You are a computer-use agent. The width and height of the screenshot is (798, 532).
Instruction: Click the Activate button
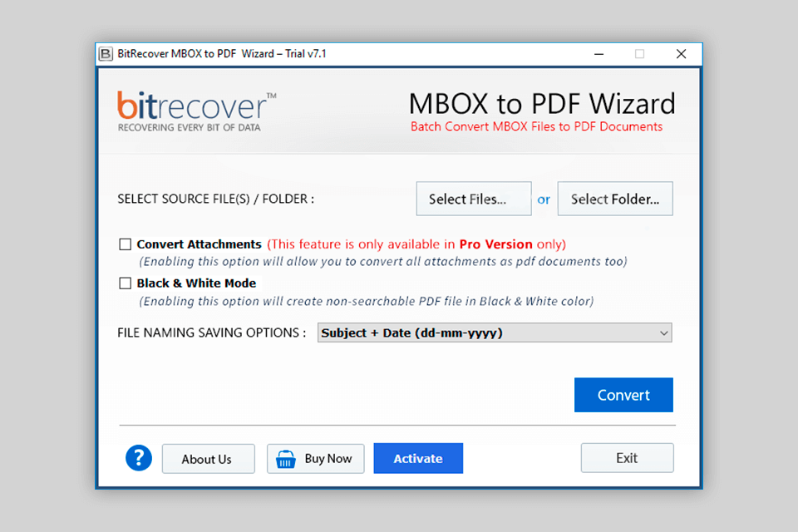click(418, 458)
